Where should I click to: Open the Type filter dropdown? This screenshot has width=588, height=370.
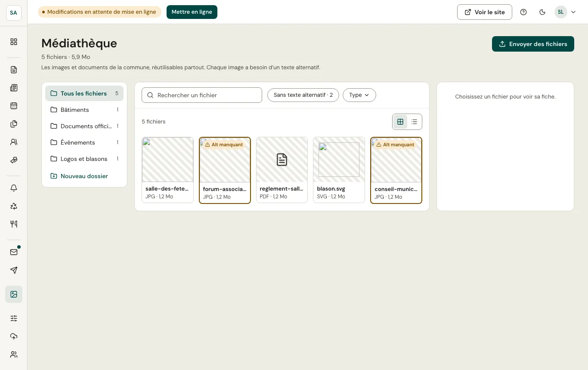(359, 95)
